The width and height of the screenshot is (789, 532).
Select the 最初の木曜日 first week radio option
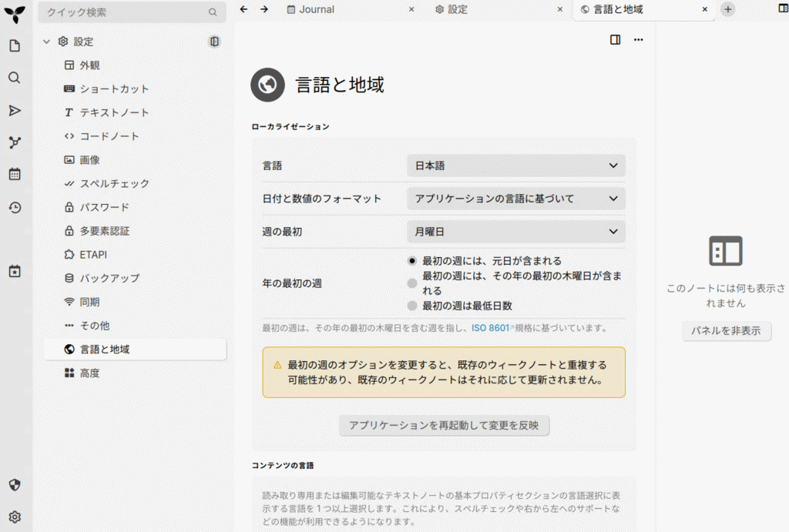(412, 283)
